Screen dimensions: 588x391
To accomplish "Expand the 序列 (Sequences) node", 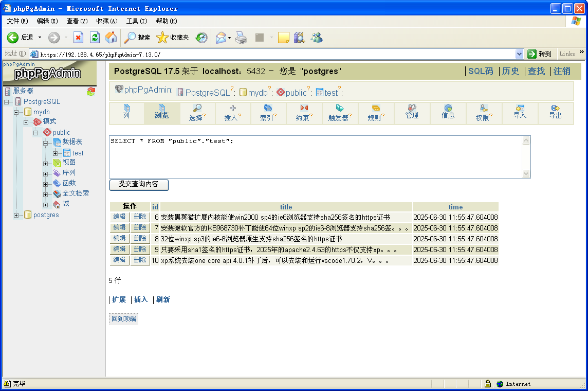I will [45, 174].
